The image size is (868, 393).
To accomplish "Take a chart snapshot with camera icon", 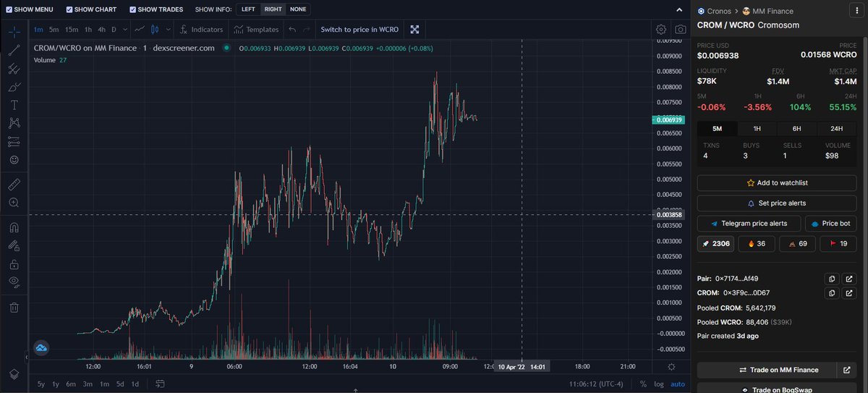I will point(681,30).
